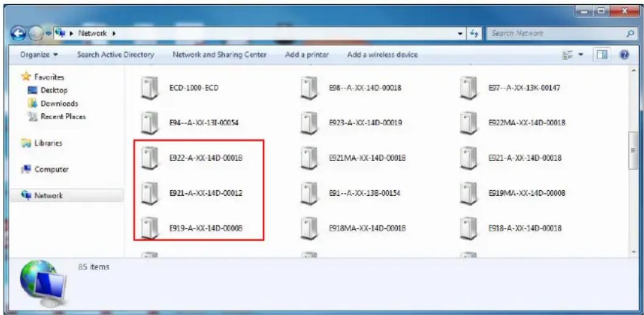Open Computer in the navigation pane

pos(51,170)
